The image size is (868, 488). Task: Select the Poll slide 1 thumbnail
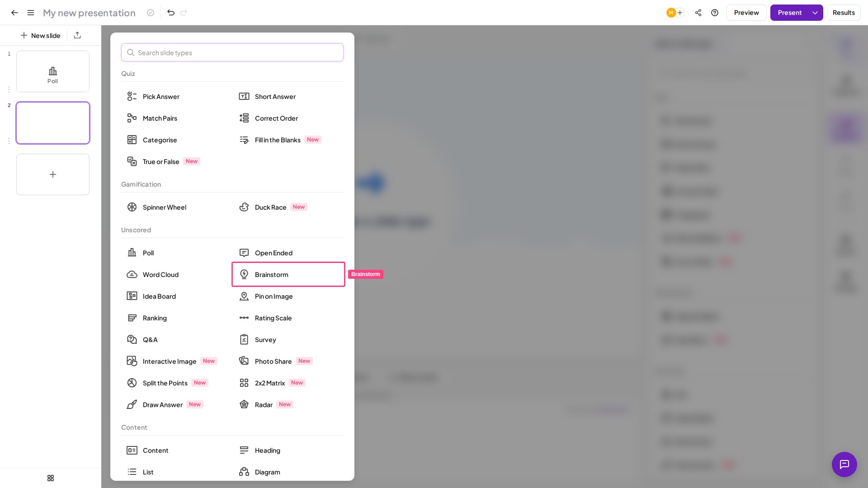53,71
